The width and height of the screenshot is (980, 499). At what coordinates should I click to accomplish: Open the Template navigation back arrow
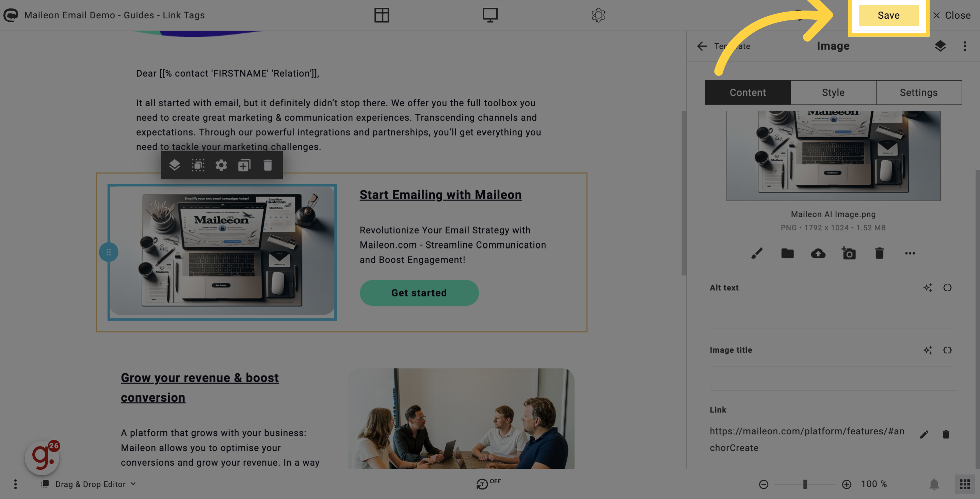point(701,46)
